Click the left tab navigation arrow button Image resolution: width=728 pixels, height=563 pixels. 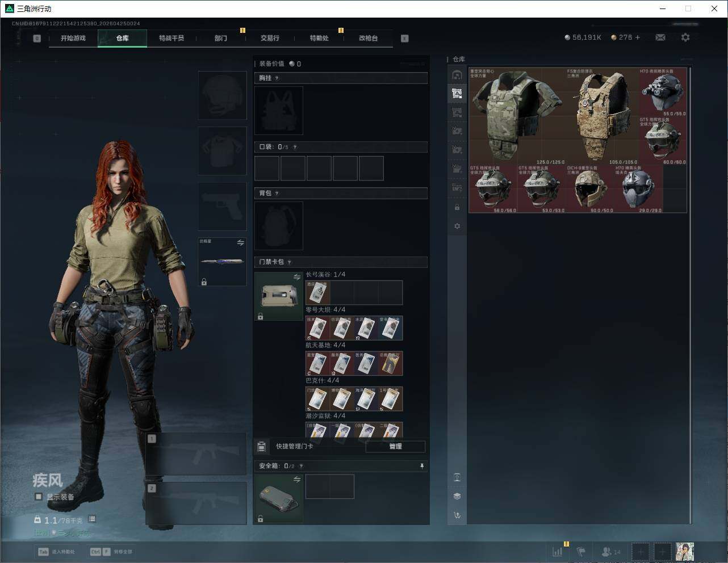click(x=37, y=39)
